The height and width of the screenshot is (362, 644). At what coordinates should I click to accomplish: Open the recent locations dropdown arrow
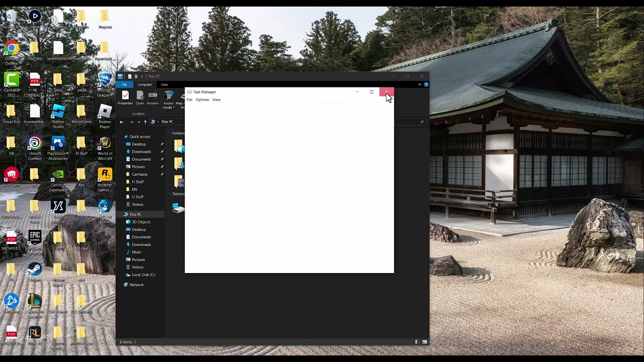(x=139, y=122)
